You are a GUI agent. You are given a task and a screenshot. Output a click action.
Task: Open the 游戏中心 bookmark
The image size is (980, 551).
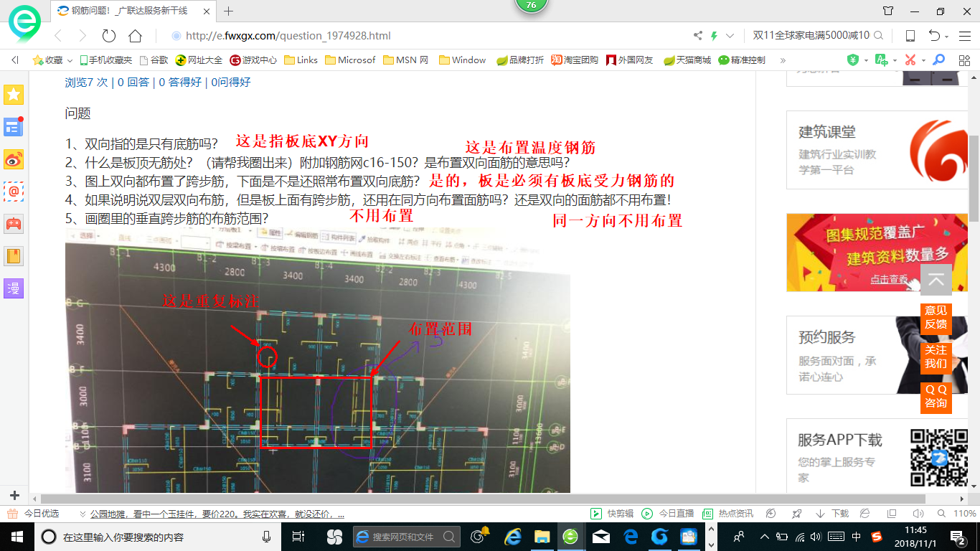coord(253,60)
